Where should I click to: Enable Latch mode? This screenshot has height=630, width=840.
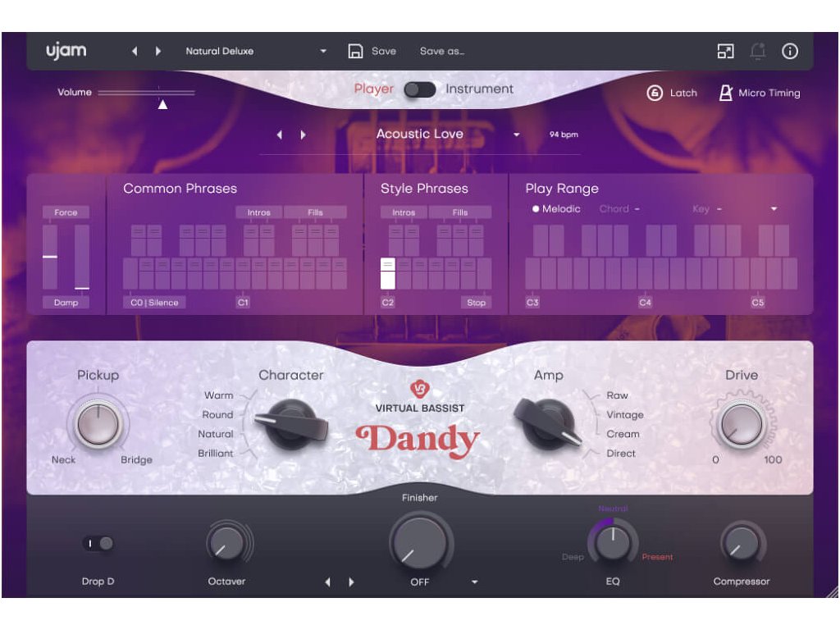pyautogui.click(x=673, y=93)
